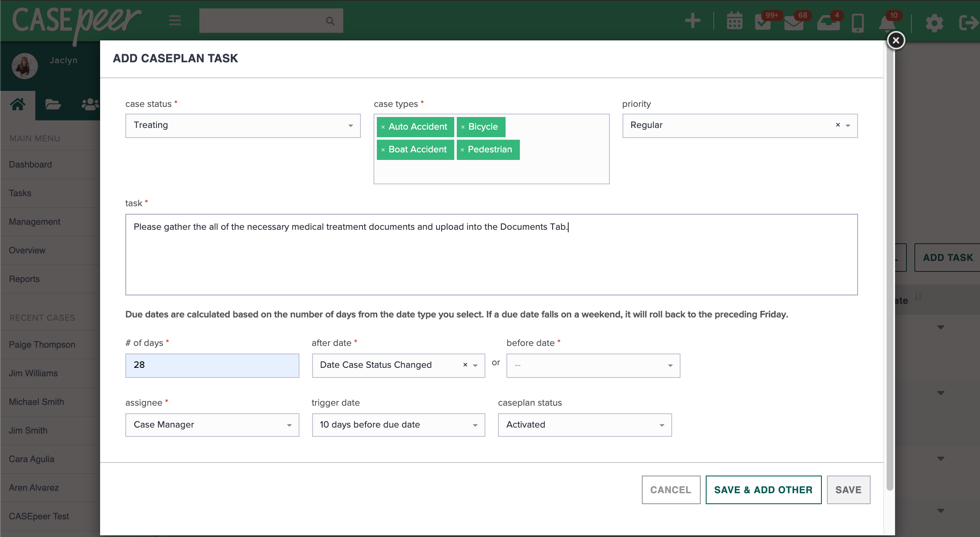Remove the Bicycle case type tag
Screen dimensions: 980x537
pyautogui.click(x=464, y=127)
